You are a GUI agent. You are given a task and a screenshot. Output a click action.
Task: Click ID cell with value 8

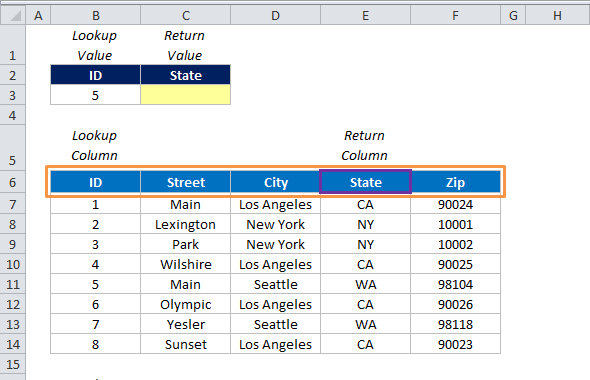pyautogui.click(x=96, y=344)
